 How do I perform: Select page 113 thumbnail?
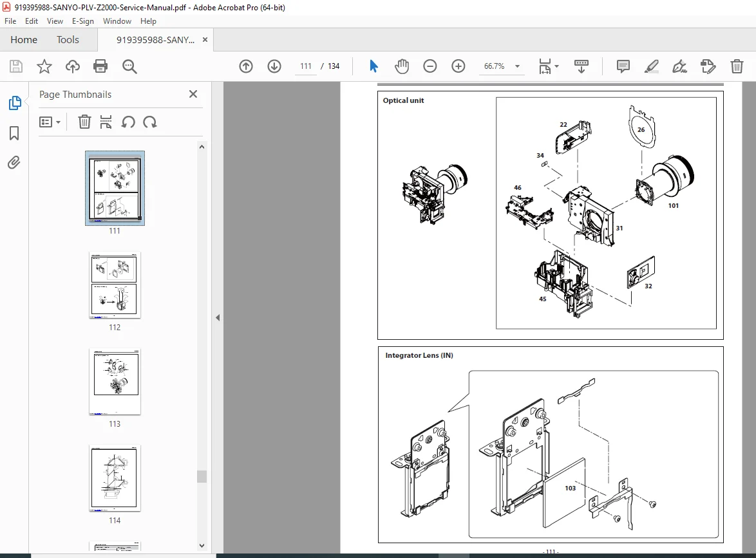115,382
